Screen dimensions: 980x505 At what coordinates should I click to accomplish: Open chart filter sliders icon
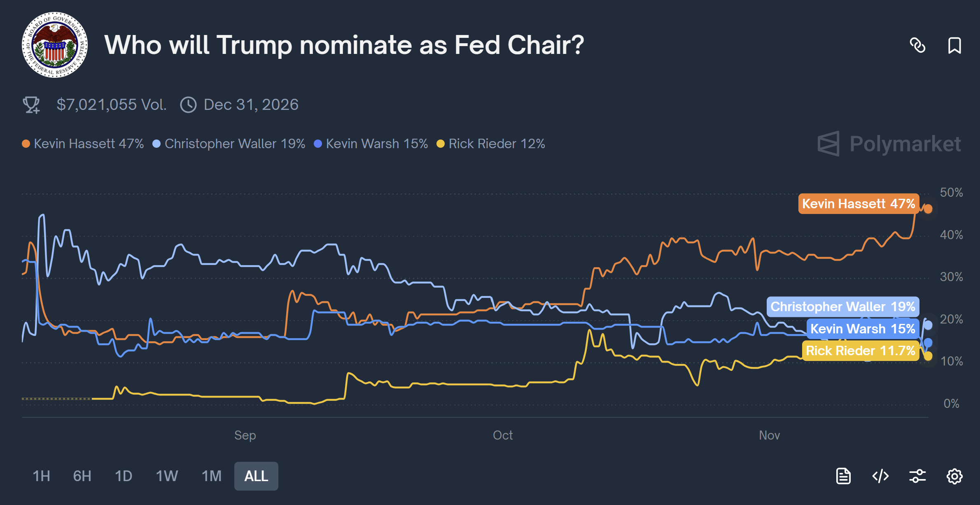pyautogui.click(x=917, y=476)
